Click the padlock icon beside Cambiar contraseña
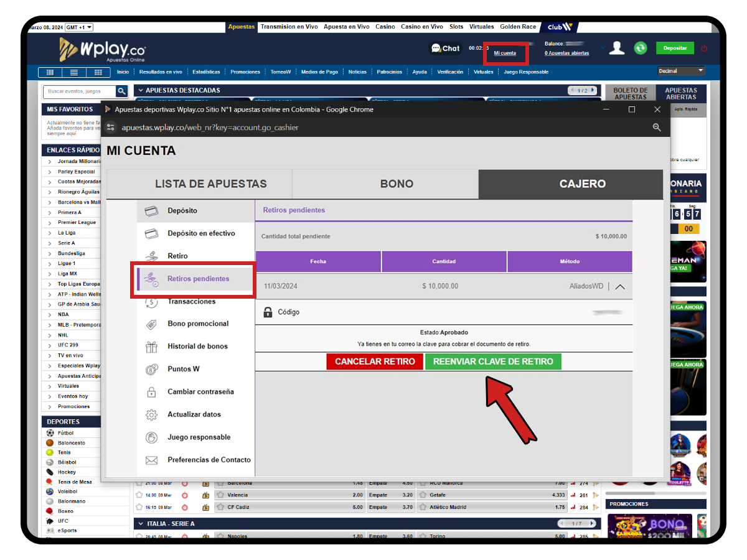This screenshot has height=560, width=747. [x=151, y=392]
